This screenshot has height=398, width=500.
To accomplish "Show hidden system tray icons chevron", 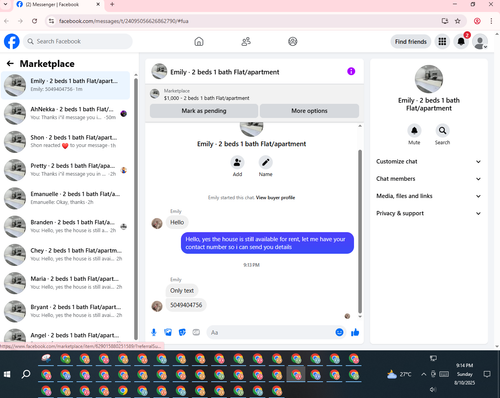I will [423, 374].
